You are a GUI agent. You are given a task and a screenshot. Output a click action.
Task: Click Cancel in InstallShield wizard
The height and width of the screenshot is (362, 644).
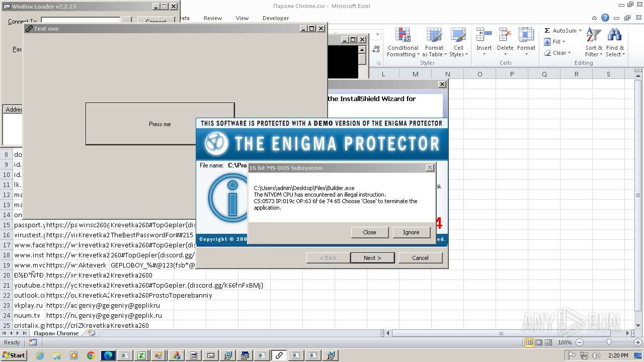pyautogui.click(x=420, y=258)
